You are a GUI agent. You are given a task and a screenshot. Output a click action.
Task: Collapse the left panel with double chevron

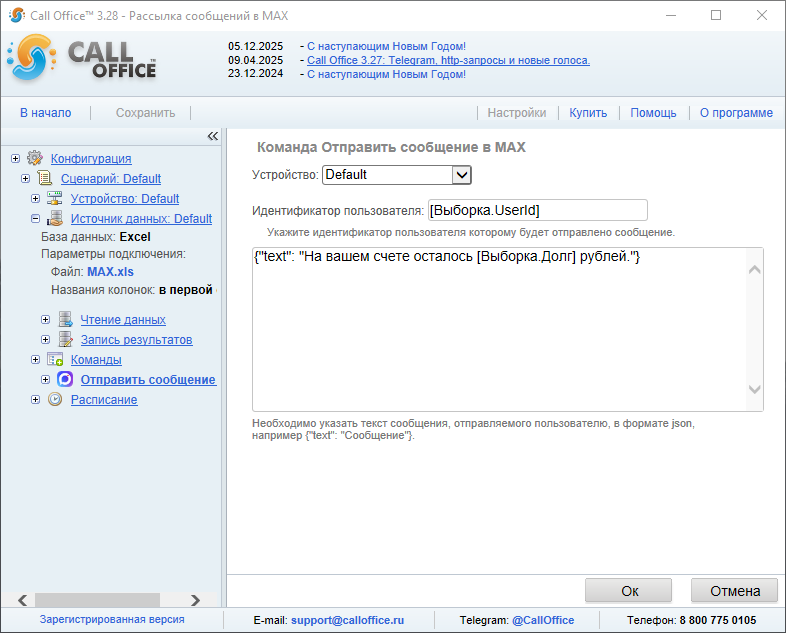(x=212, y=136)
